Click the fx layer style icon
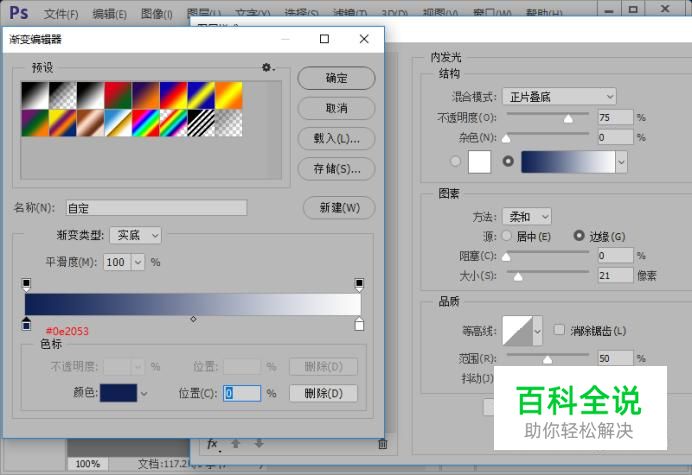692x475 pixels. click(213, 444)
